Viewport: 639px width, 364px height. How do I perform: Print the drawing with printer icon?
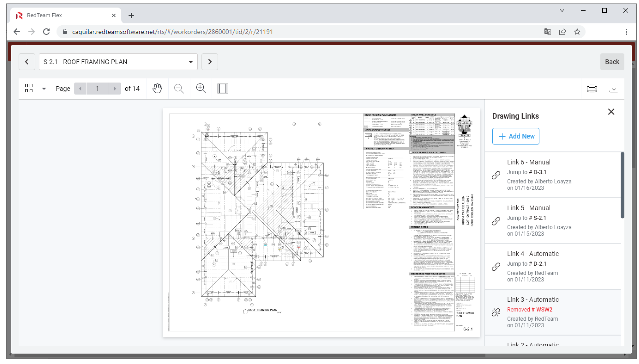tap(591, 89)
